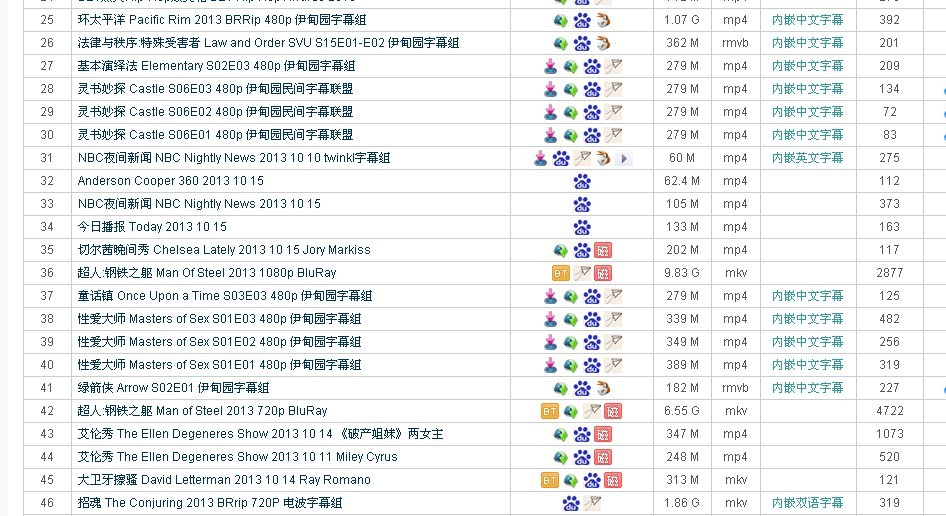Click pink download icon for Elementary S02E03
946x516 pixels.
tap(550, 66)
